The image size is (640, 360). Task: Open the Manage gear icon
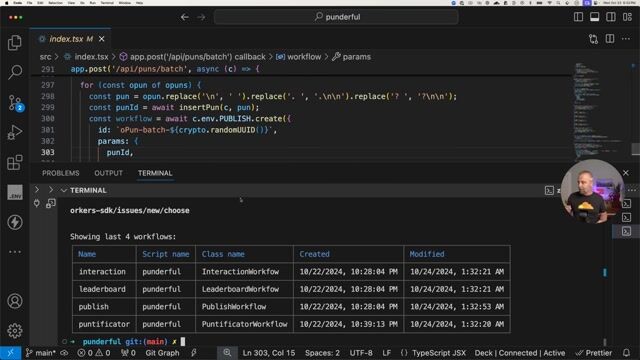15,331
